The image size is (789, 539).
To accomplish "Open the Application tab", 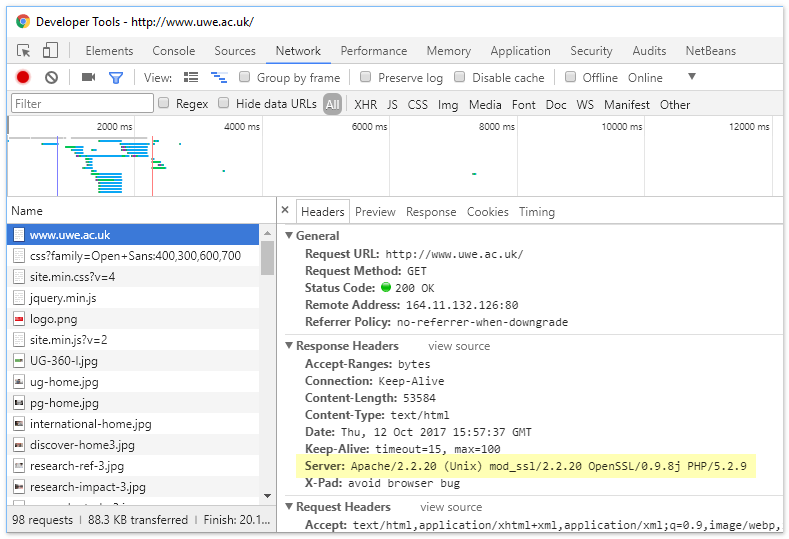I will 520,51.
